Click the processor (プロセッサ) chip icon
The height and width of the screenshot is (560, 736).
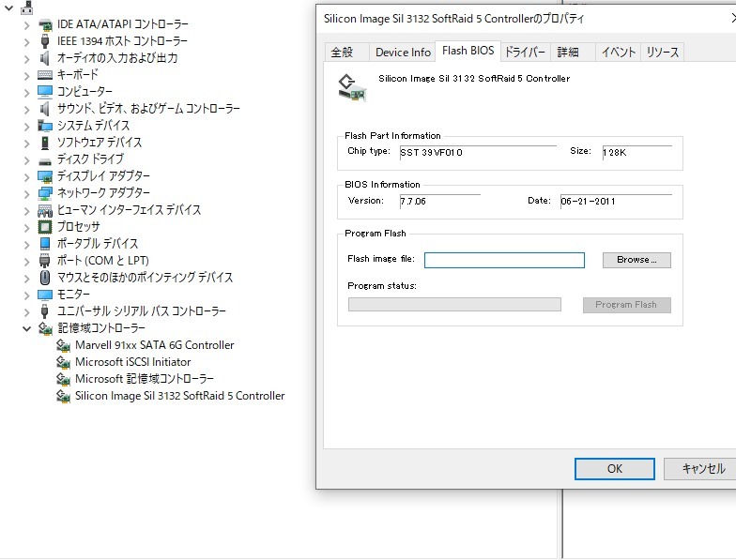(x=45, y=227)
